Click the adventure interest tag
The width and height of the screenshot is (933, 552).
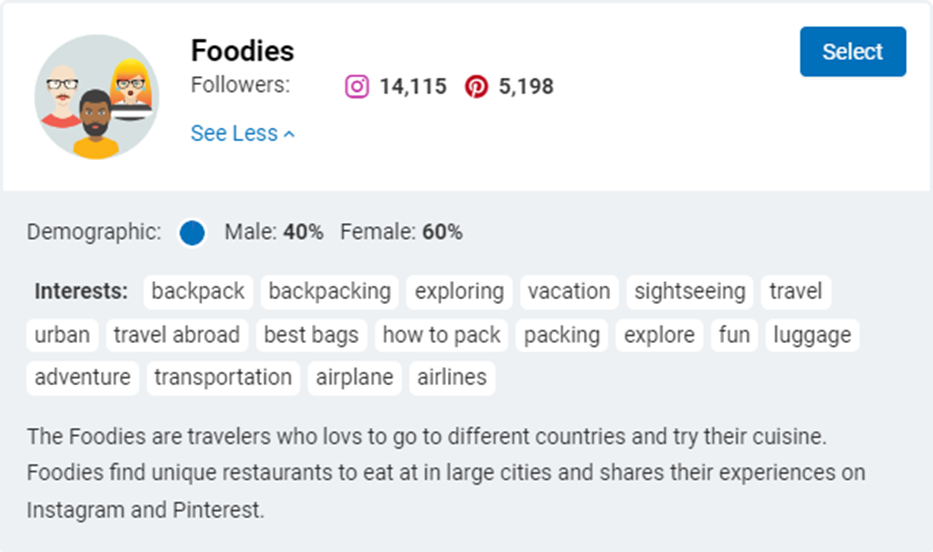[82, 378]
